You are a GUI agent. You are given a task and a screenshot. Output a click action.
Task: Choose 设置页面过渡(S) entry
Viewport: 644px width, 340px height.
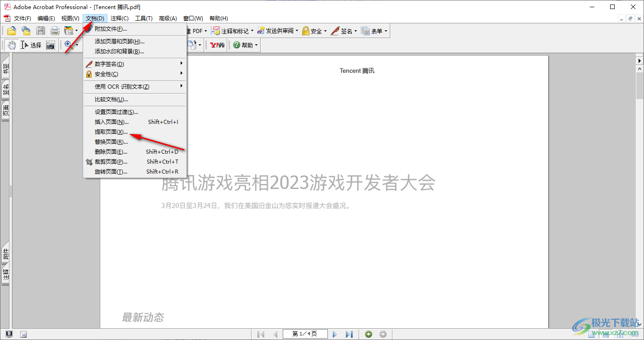point(135,112)
